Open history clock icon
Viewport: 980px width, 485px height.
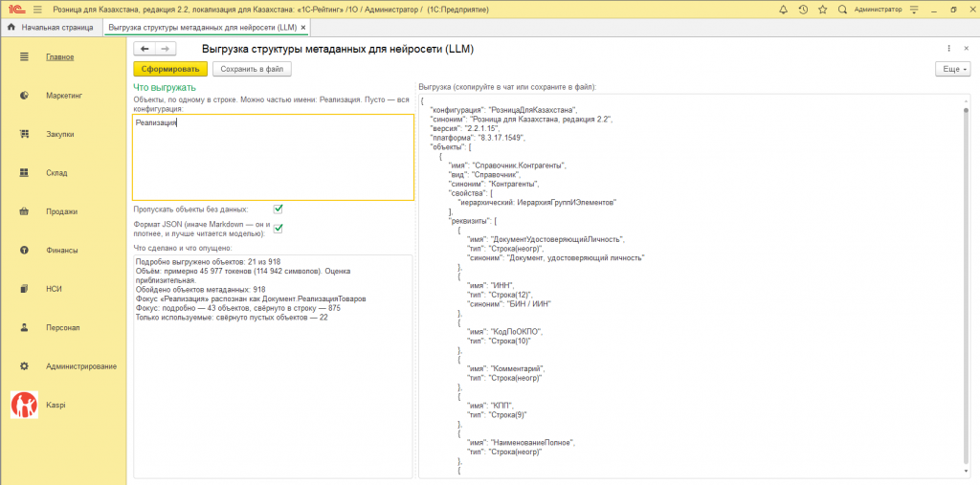click(x=803, y=10)
